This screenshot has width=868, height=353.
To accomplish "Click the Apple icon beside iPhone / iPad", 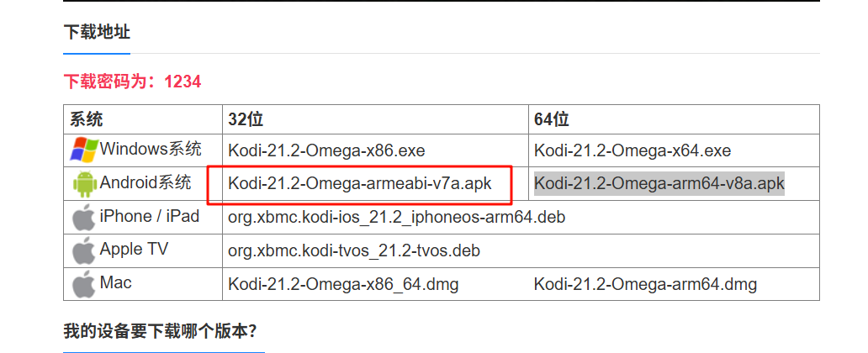I will coord(83,217).
